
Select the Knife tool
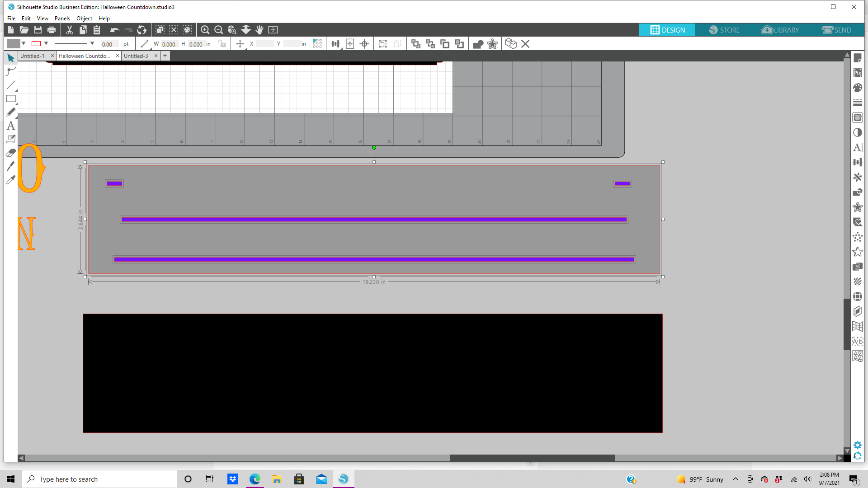(x=11, y=166)
